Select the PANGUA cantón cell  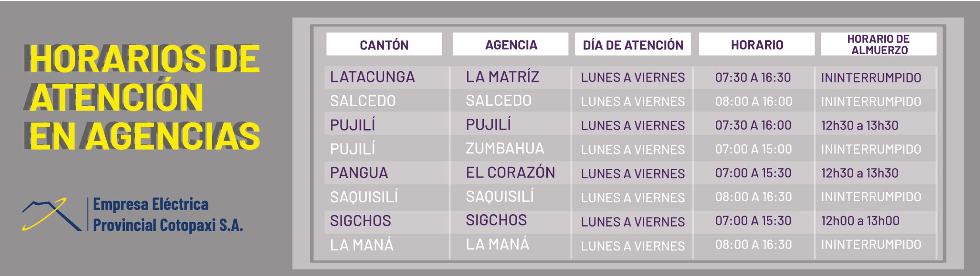pyautogui.click(x=359, y=173)
